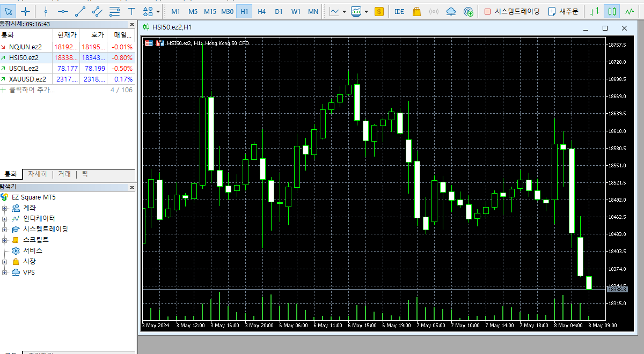The width and height of the screenshot is (644, 354).
Task: Open the indicators list icon
Action: (x=356, y=11)
